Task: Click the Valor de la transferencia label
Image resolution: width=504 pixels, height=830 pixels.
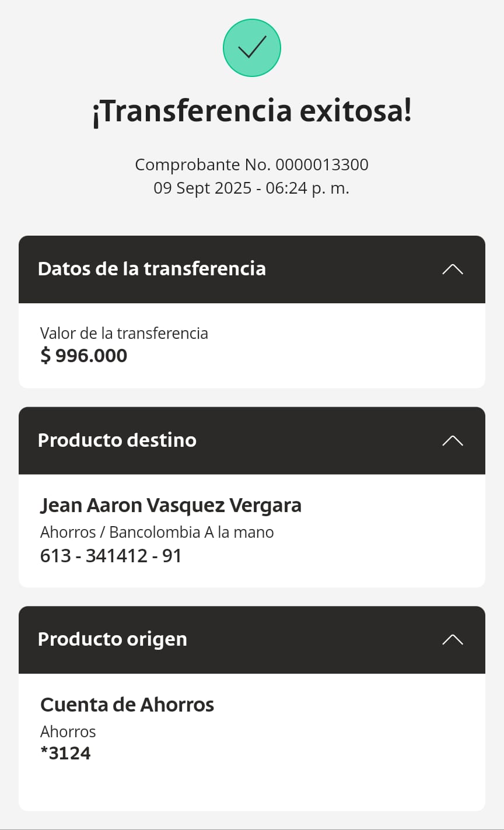Action: pos(124,333)
